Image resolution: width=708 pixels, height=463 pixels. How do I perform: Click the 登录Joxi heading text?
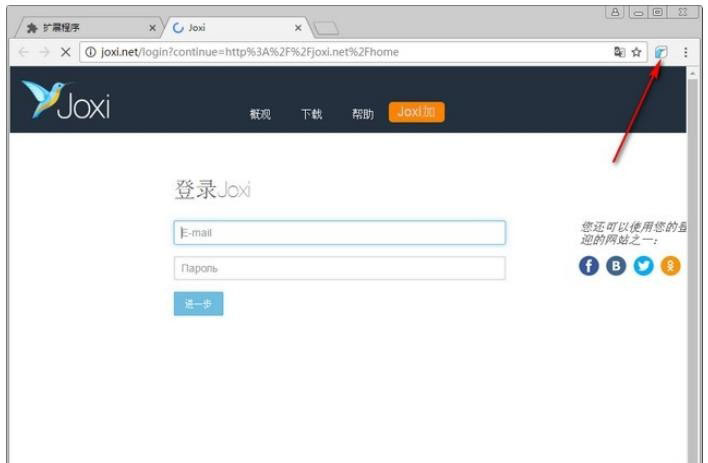tap(212, 189)
